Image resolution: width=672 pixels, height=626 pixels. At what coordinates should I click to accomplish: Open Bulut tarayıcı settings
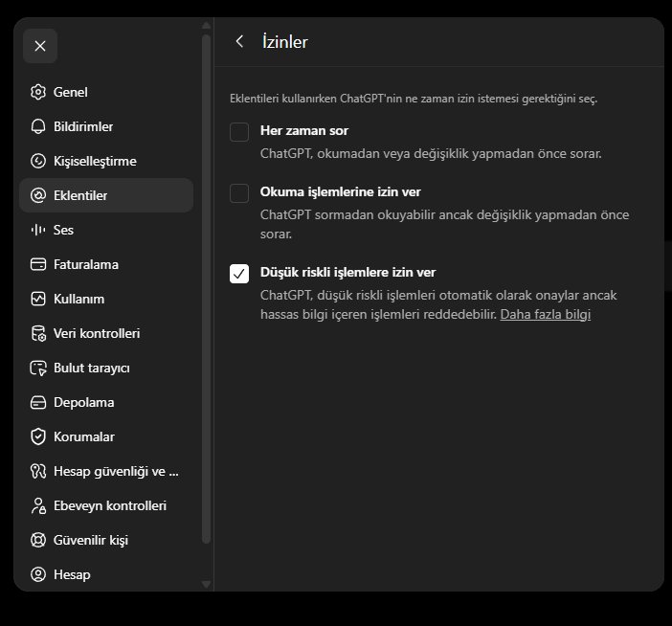[106, 368]
